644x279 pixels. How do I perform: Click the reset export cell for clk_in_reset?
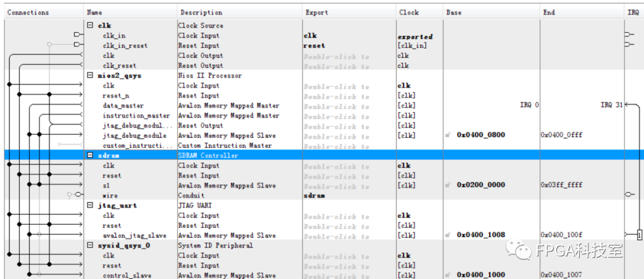(x=314, y=46)
